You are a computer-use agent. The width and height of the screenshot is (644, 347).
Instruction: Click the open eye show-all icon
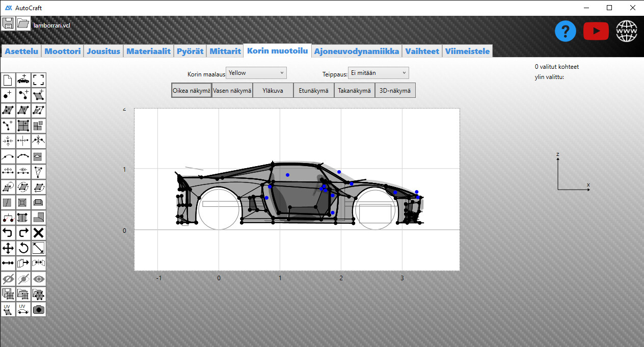coord(39,279)
